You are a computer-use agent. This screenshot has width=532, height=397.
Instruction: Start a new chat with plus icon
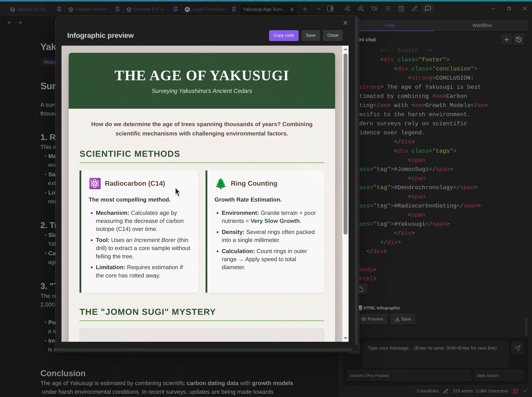point(507,40)
